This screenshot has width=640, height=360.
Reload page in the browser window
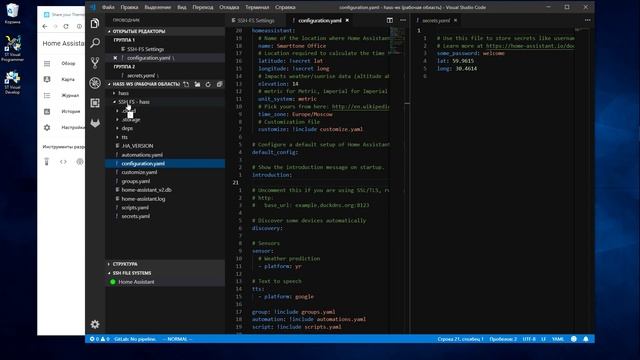click(x=66, y=26)
